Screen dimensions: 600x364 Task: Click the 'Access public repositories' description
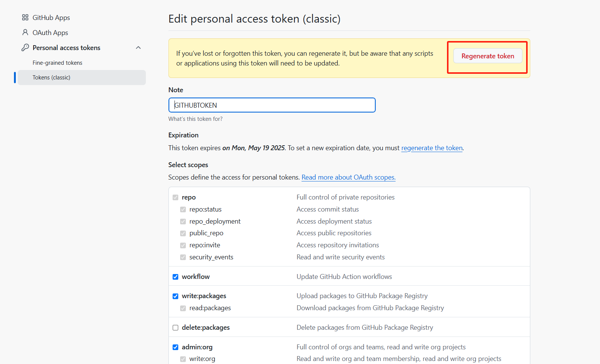pos(334,233)
